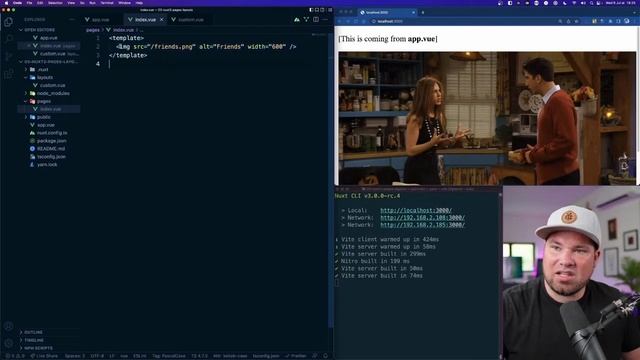This screenshot has height=360, width=640.
Task: Open the Accounts icon in the activity bar
Action: [x=8, y=326]
